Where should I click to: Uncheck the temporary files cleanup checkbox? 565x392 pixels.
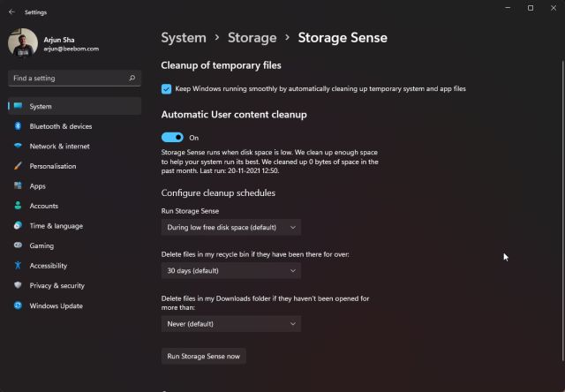point(166,89)
